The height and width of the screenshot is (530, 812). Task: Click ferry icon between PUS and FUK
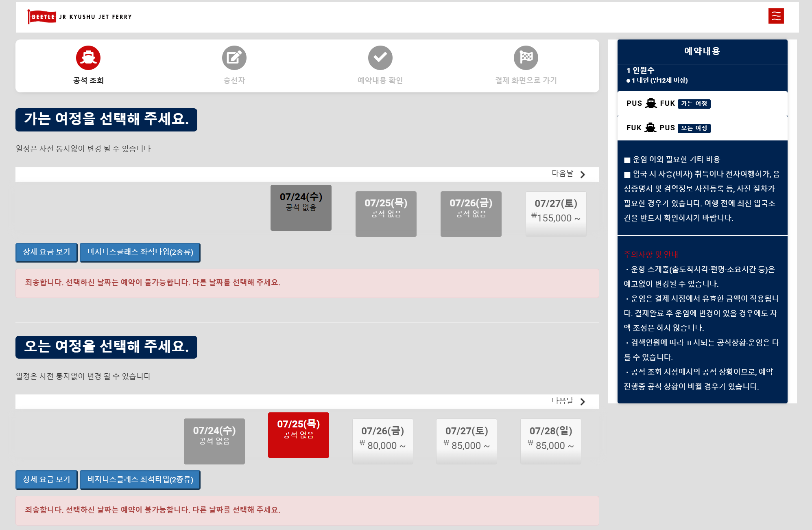point(651,103)
